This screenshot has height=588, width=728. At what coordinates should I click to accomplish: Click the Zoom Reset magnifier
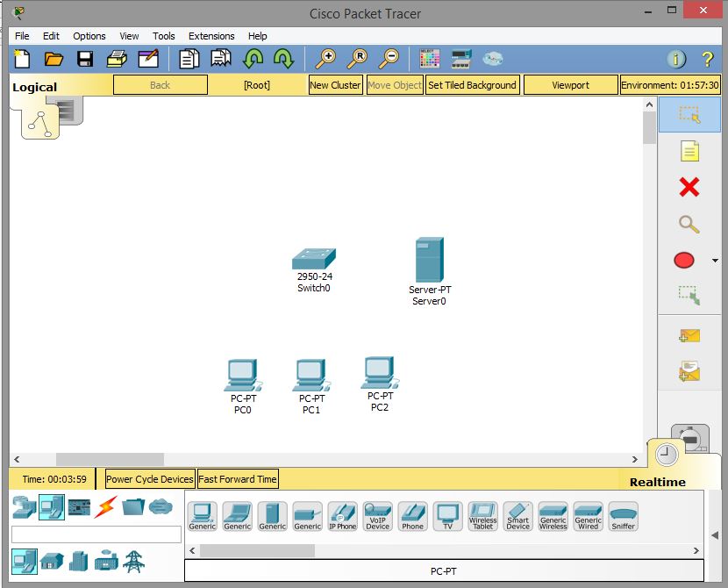[x=358, y=59]
